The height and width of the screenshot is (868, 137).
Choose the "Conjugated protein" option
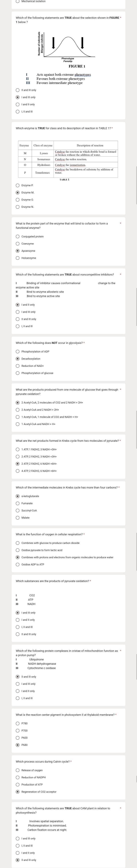(18, 236)
